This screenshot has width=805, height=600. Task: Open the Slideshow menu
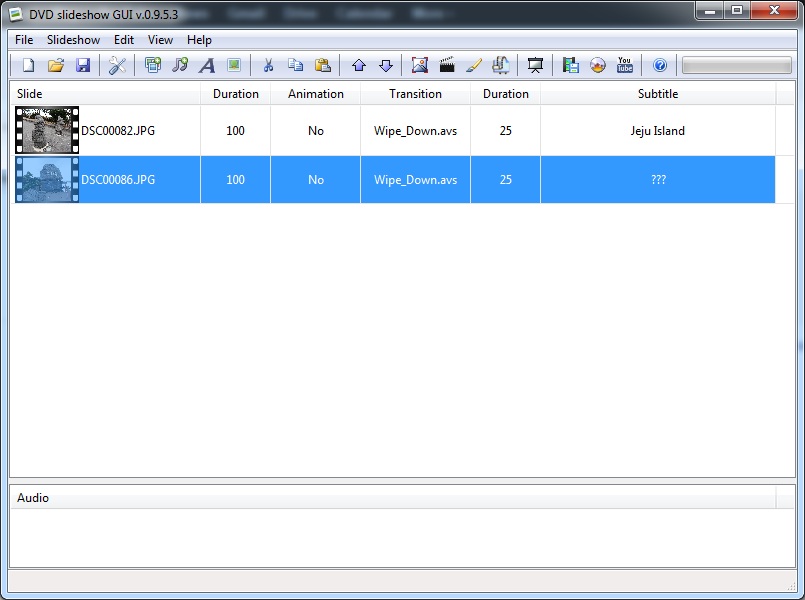click(x=73, y=40)
